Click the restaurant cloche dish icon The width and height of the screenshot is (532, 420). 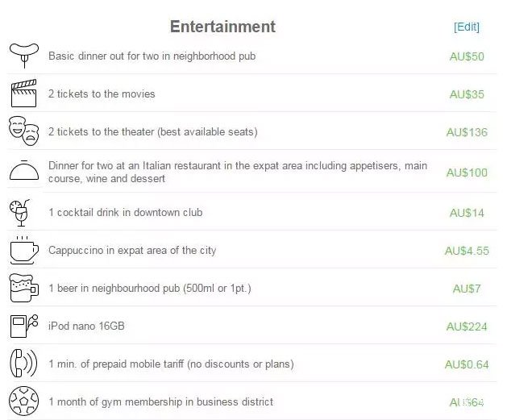(24, 170)
